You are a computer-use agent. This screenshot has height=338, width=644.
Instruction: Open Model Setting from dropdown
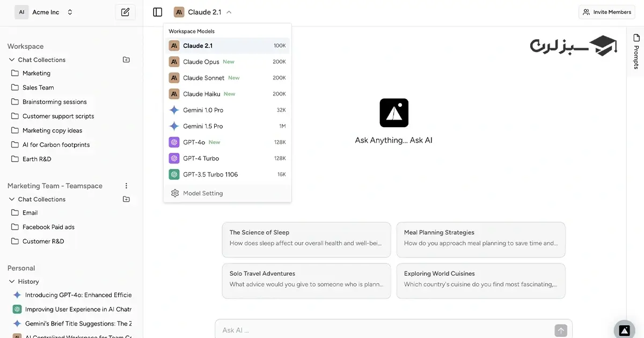[x=228, y=193]
